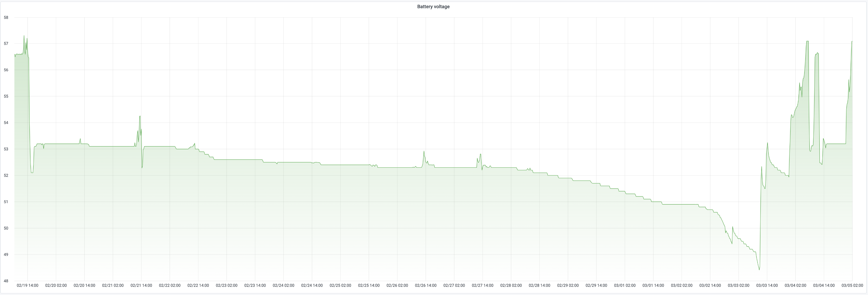Click the 02/24 14:00 time label

coord(312,285)
